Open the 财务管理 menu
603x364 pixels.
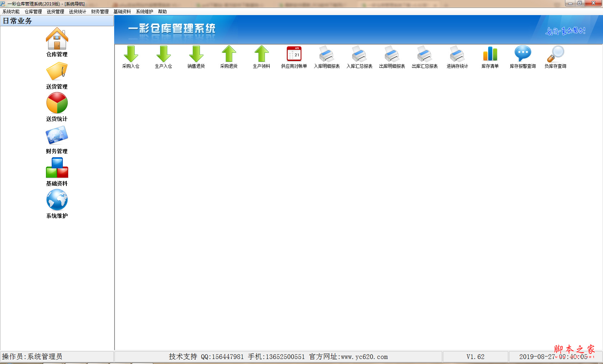coord(100,11)
